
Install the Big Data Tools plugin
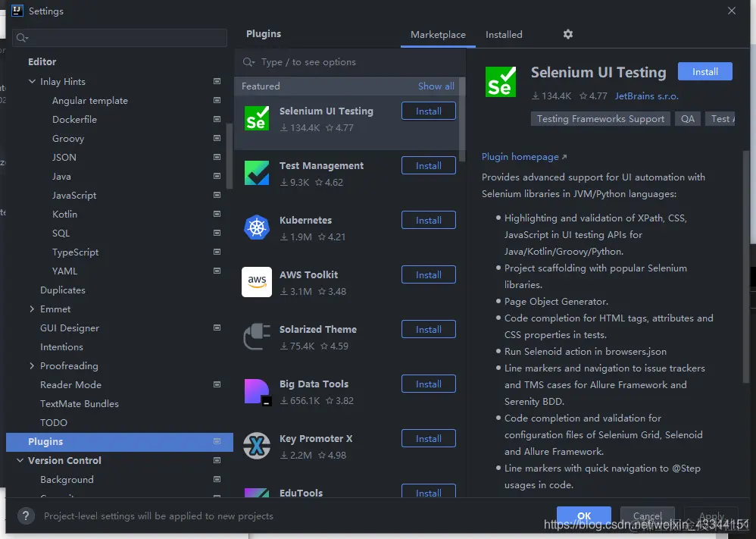[x=428, y=384]
